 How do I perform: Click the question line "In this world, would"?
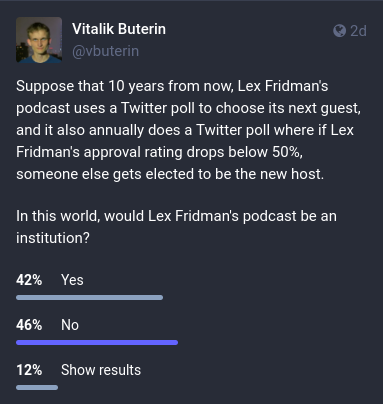pos(176,216)
